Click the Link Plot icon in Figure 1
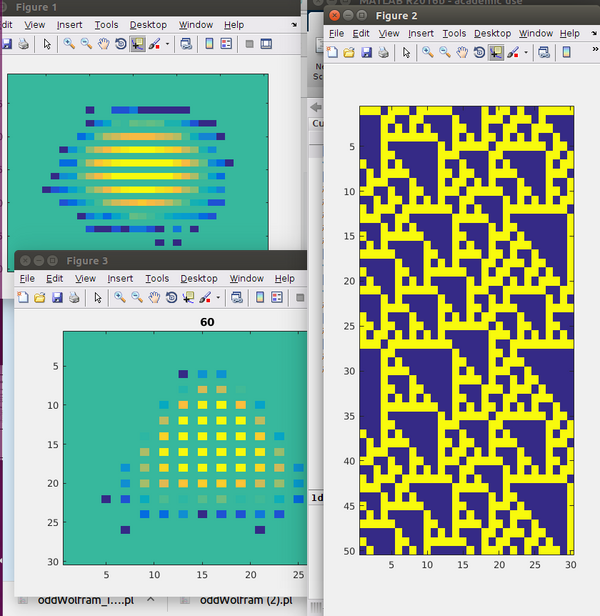 tap(186, 44)
